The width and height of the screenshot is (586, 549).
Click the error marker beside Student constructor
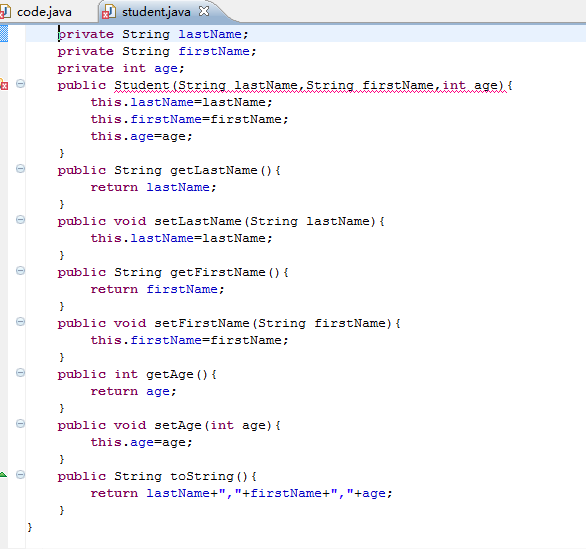pos(4,84)
